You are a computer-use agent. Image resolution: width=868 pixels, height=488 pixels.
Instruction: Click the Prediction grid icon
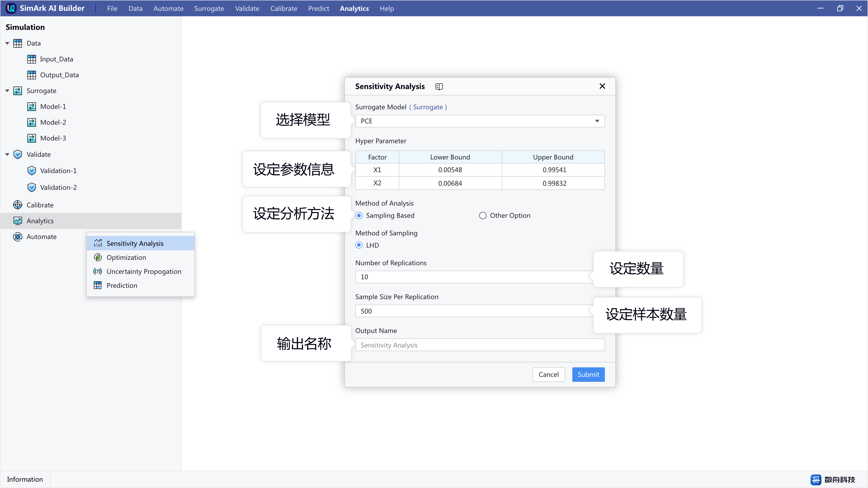click(x=98, y=285)
